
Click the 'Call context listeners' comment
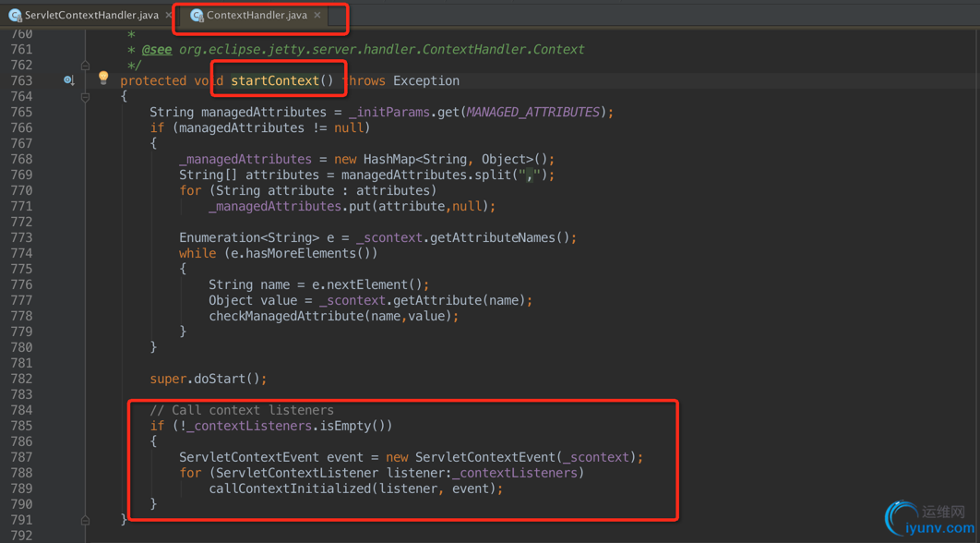point(242,410)
